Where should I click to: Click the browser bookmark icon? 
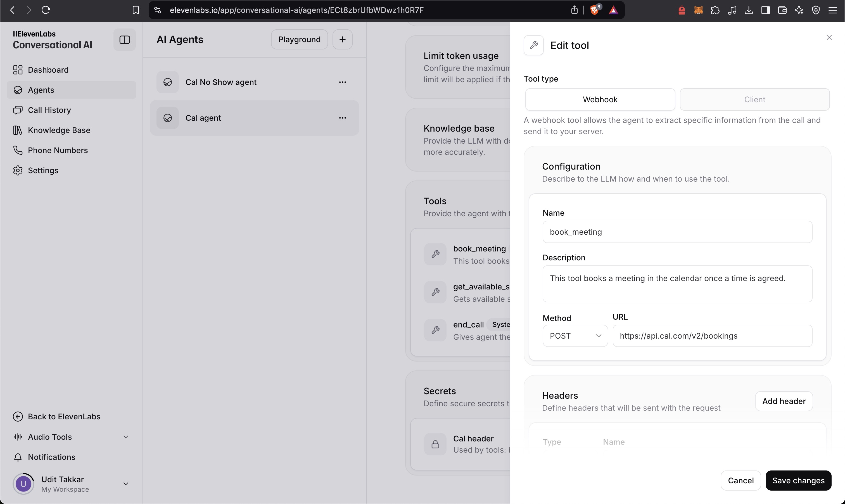136,10
